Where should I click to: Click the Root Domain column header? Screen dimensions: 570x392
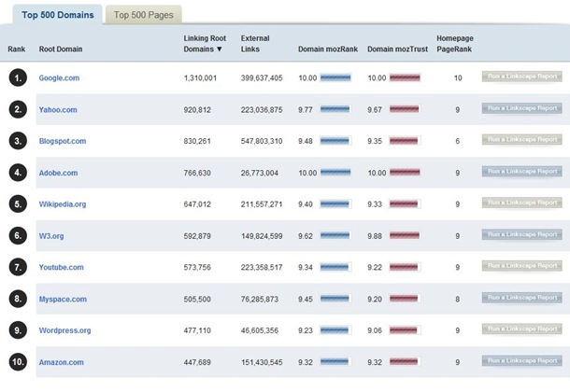[61, 49]
